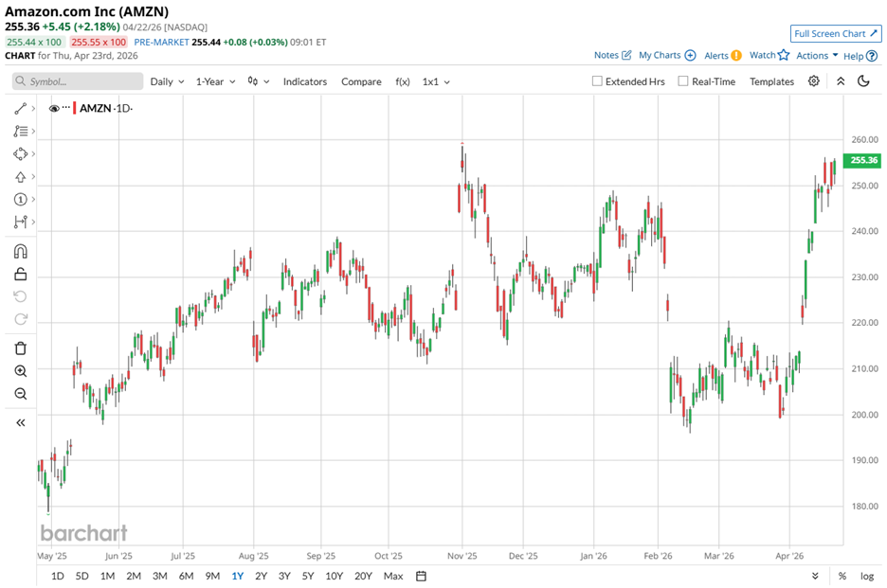The width and height of the screenshot is (887, 588).
Task: Zoom in using the magnifier plus icon
Action: click(20, 371)
